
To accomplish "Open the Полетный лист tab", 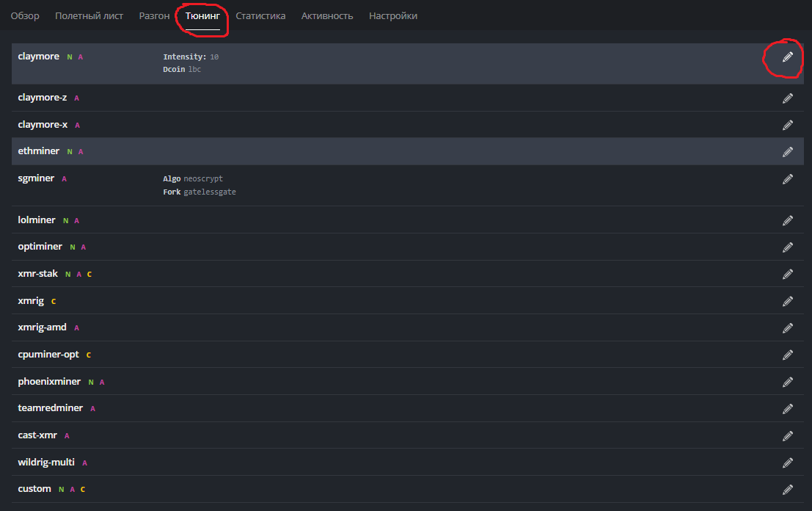I will point(89,16).
